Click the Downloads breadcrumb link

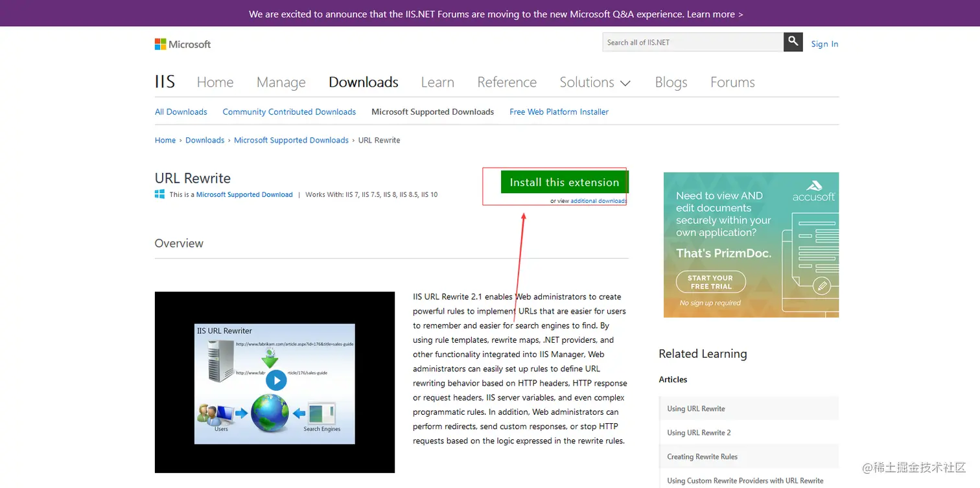point(205,140)
